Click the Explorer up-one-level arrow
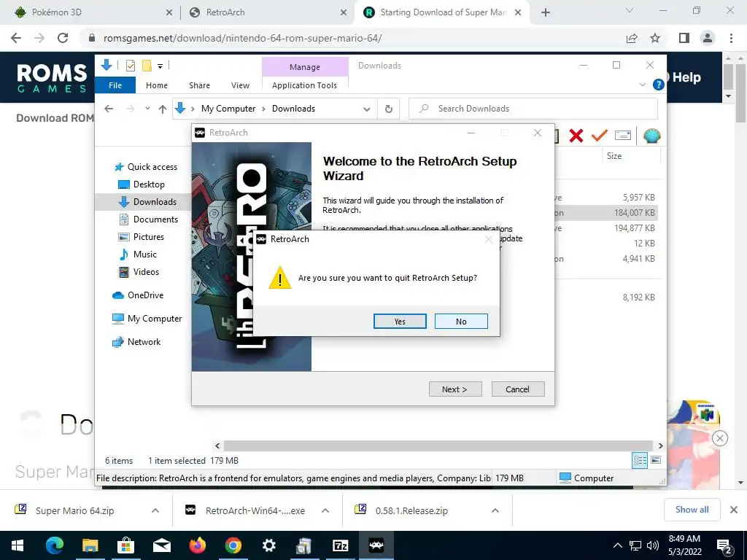The height and width of the screenshot is (560, 747). coord(163,109)
